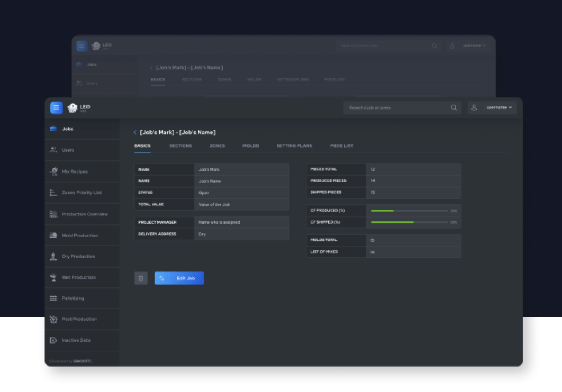Click search magnifier icon in the back window

pyautogui.click(x=434, y=46)
